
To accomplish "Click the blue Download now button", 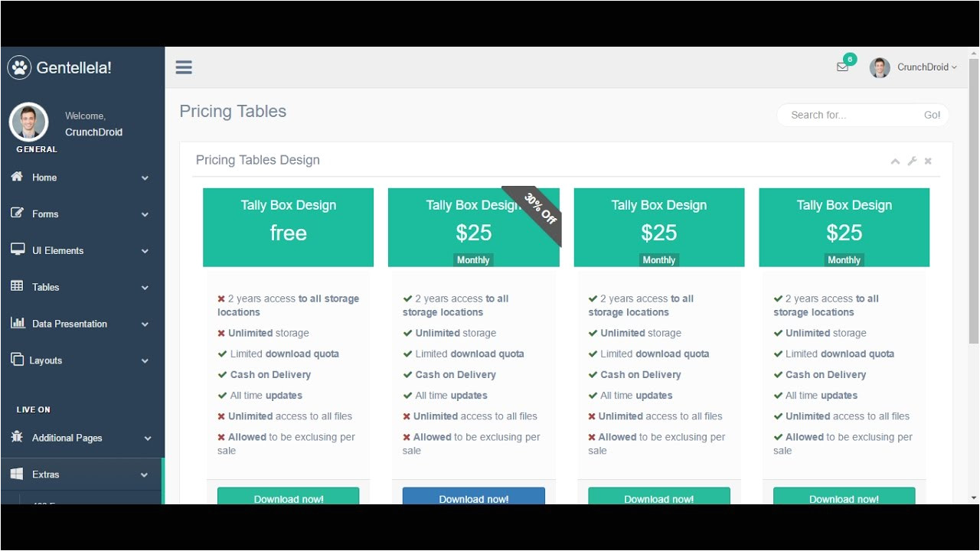I will (473, 498).
